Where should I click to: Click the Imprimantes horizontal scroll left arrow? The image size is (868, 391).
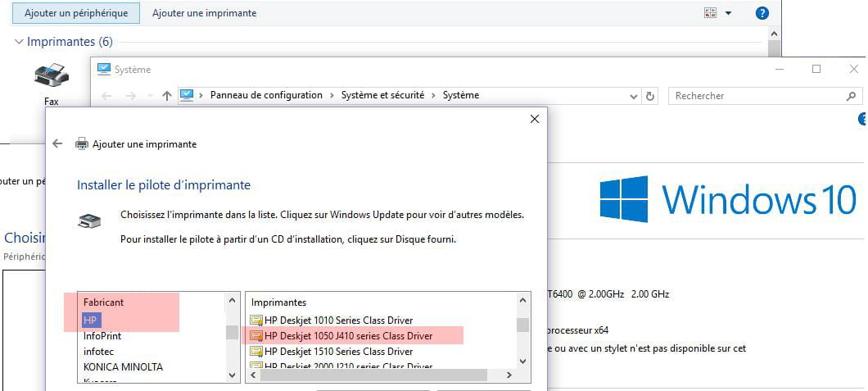coord(254,375)
